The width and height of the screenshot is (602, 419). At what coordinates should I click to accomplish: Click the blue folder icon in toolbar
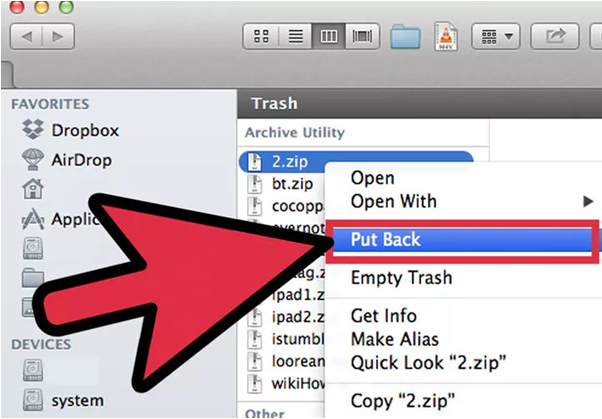point(405,37)
